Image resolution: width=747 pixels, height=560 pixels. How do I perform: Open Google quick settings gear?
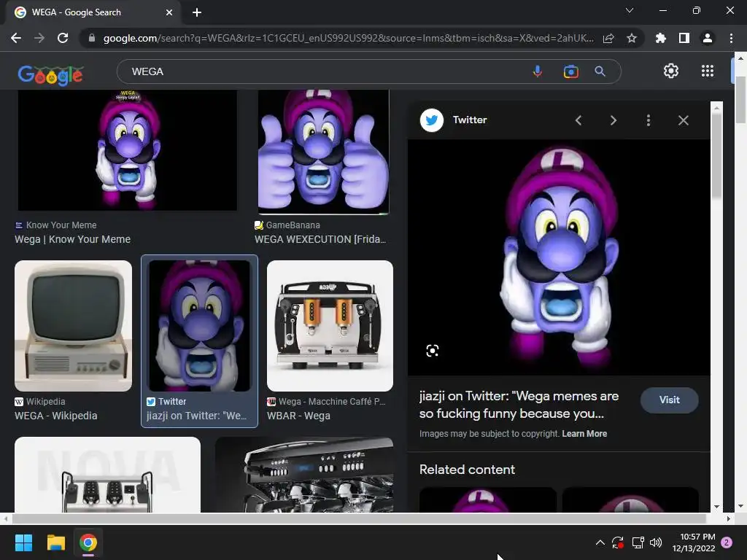tap(671, 71)
